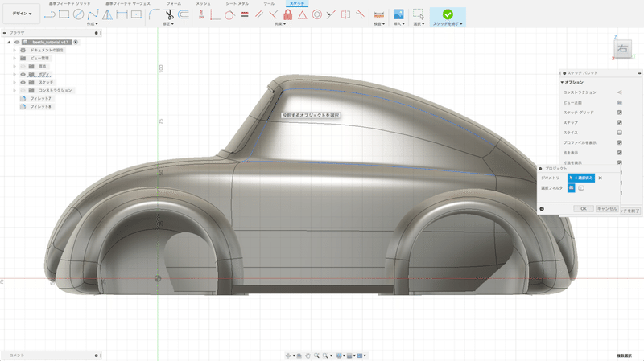
Task: Click the Trim scissors tool
Action: [170, 14]
